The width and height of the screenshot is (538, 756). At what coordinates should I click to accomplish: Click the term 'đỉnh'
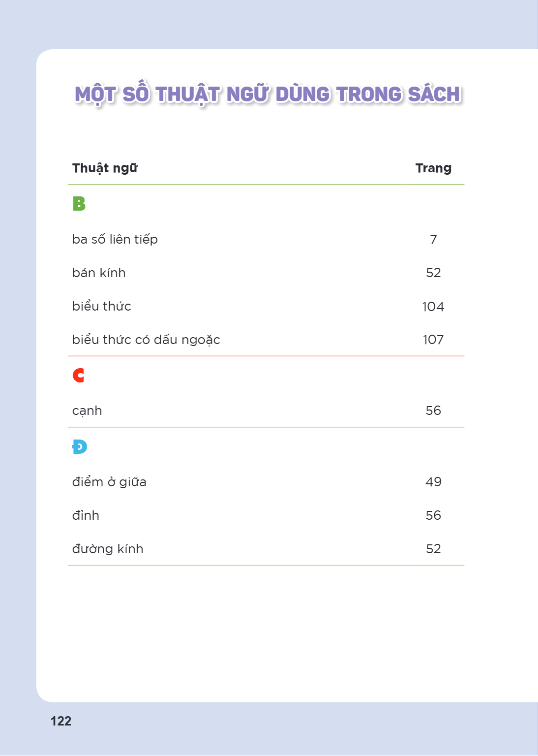[x=86, y=515]
